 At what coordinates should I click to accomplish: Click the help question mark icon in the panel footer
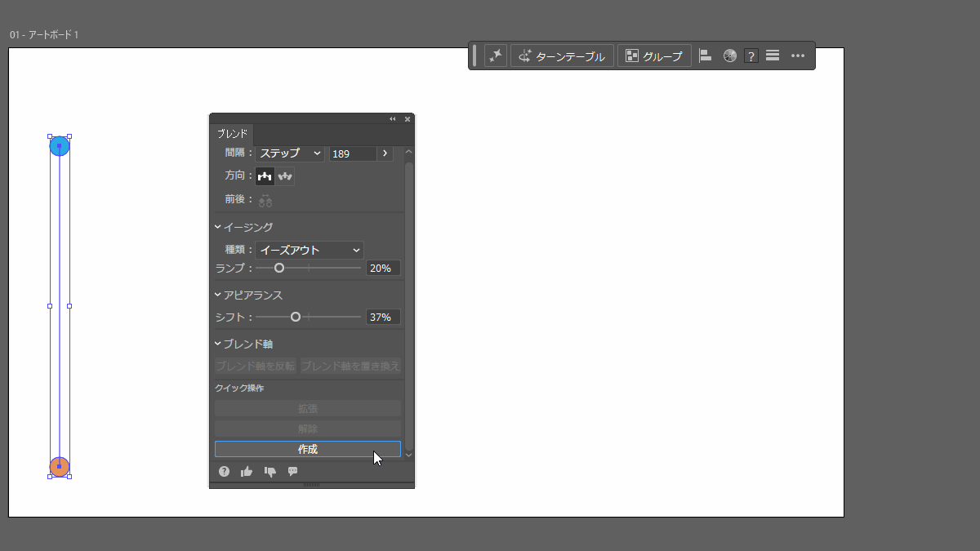click(224, 472)
